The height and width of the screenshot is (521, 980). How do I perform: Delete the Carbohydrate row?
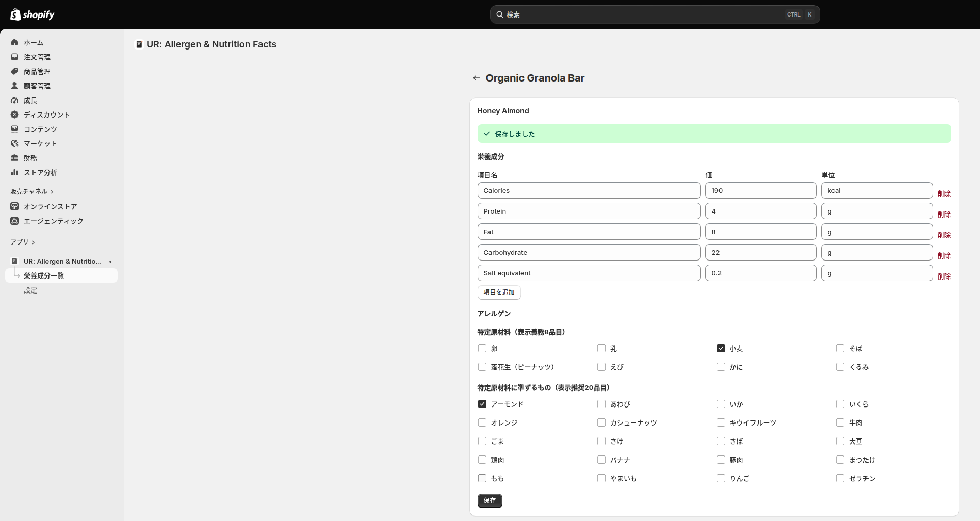pos(944,256)
